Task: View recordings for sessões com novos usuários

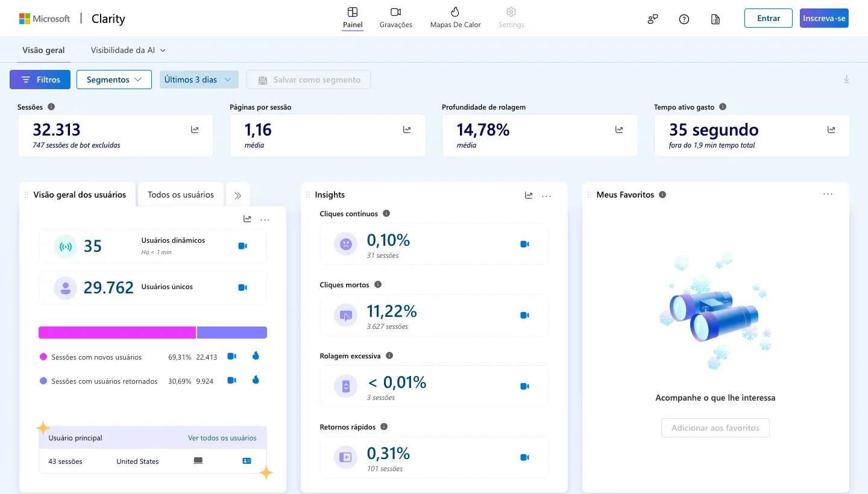Action: (x=231, y=357)
